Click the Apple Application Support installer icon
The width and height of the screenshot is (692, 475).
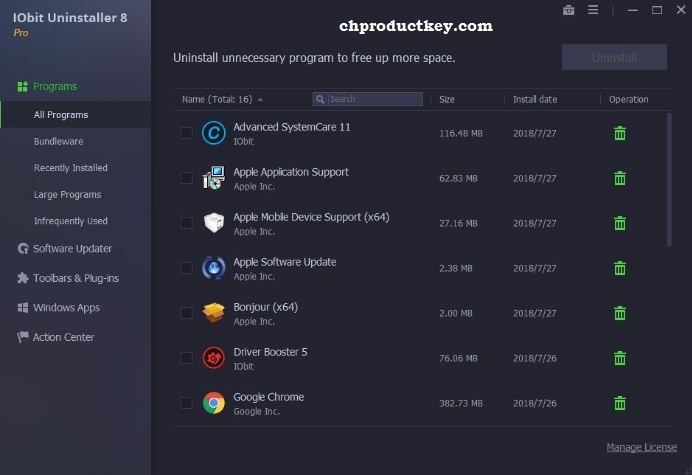pos(214,178)
